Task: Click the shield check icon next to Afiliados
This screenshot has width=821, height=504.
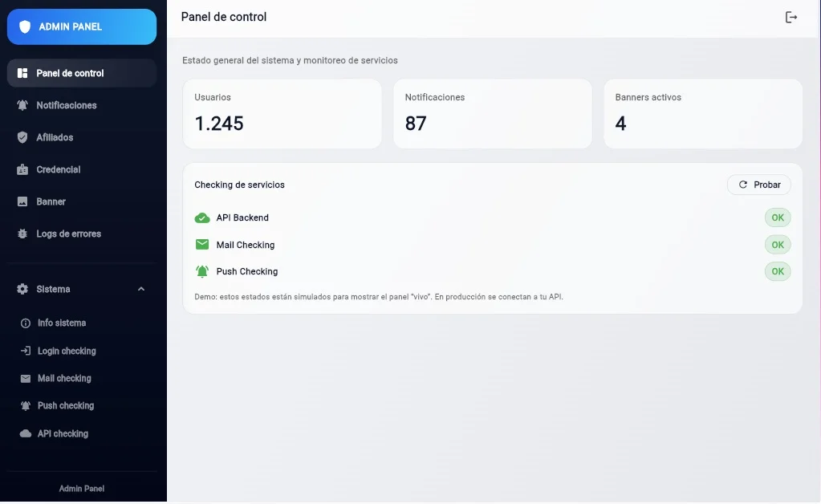Action: tap(22, 137)
